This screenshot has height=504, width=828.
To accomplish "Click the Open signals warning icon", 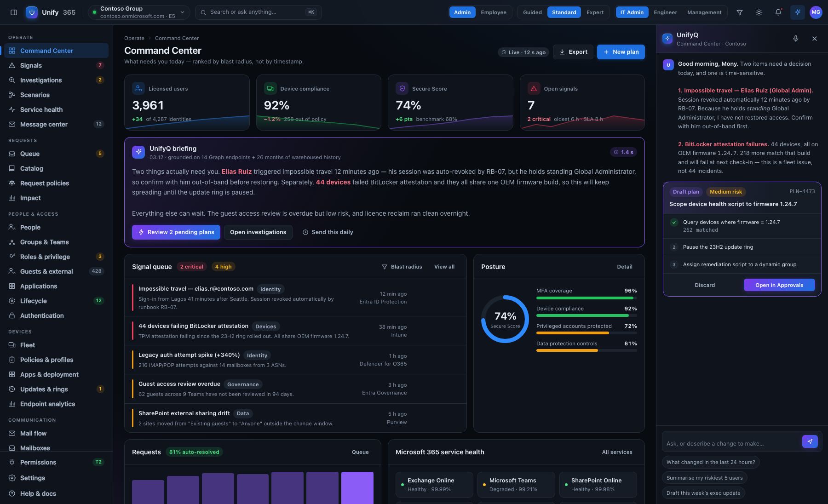I will pos(534,88).
